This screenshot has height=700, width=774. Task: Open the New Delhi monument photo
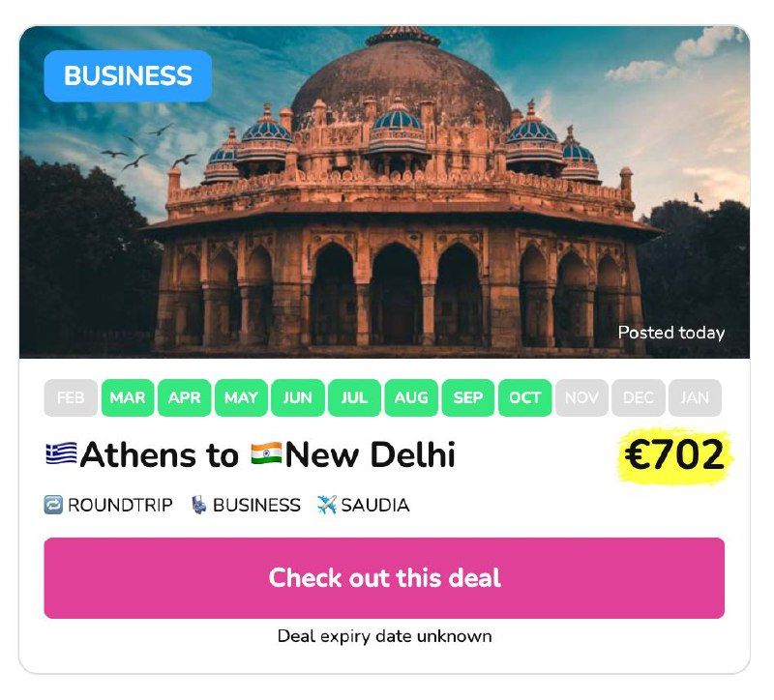[x=384, y=191]
